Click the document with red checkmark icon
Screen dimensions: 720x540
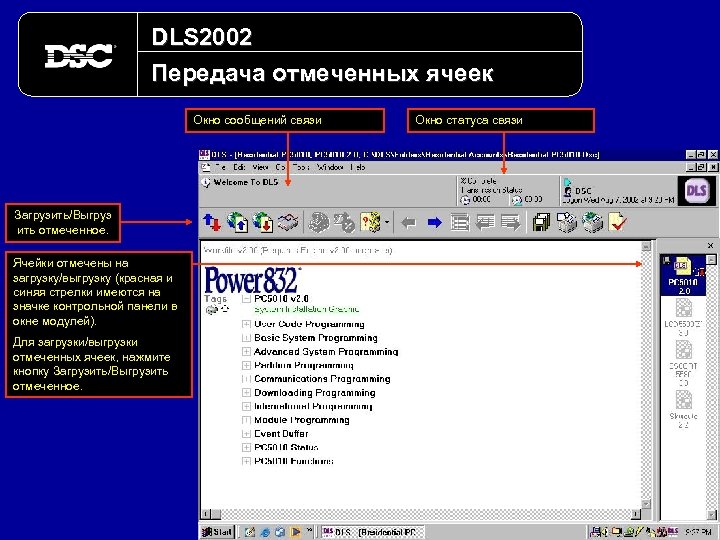point(618,223)
